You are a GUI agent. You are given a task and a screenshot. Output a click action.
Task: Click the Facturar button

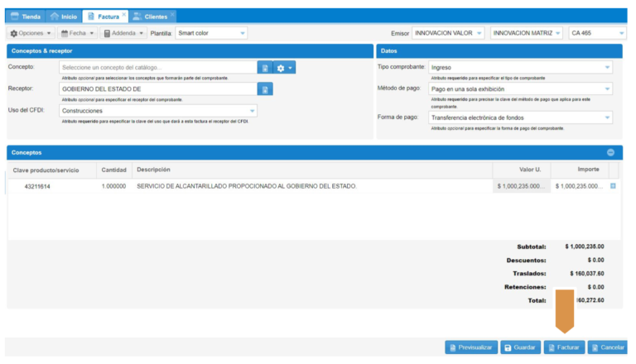click(x=564, y=347)
